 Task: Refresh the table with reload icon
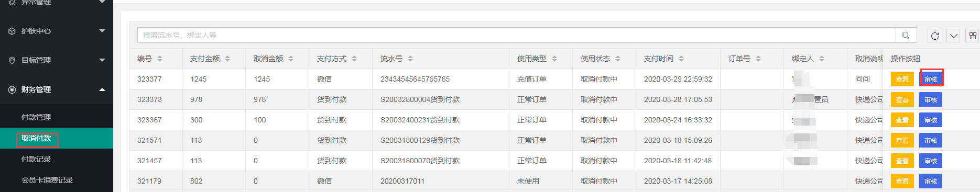(x=934, y=36)
